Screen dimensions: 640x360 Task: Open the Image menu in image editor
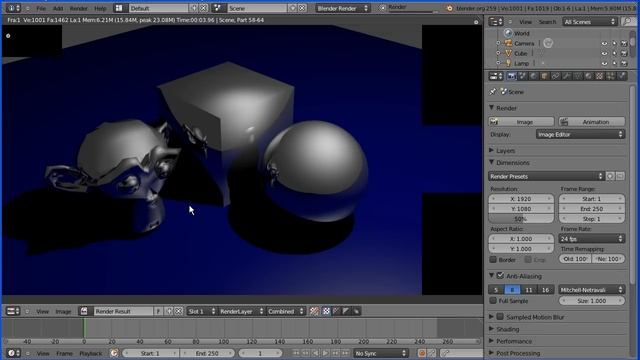63,311
